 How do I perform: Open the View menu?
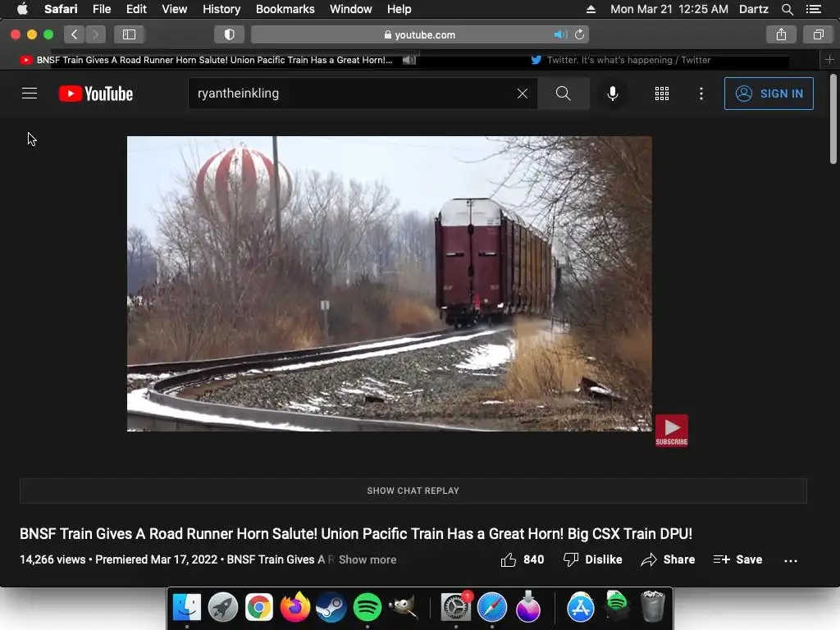pyautogui.click(x=175, y=9)
